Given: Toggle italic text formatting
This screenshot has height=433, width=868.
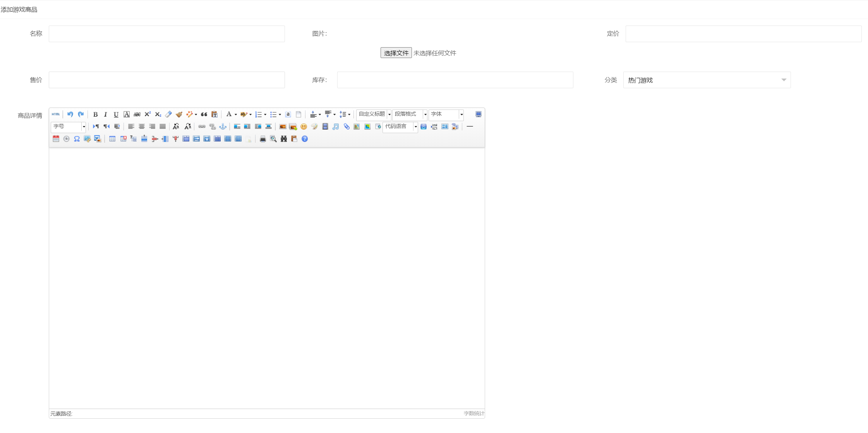Looking at the screenshot, I should click(105, 114).
